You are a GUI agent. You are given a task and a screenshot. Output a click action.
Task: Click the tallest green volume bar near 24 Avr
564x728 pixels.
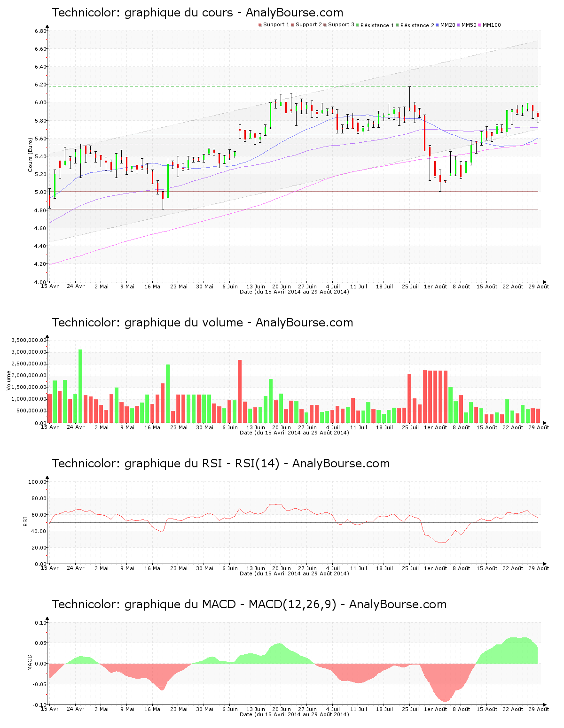click(80, 386)
